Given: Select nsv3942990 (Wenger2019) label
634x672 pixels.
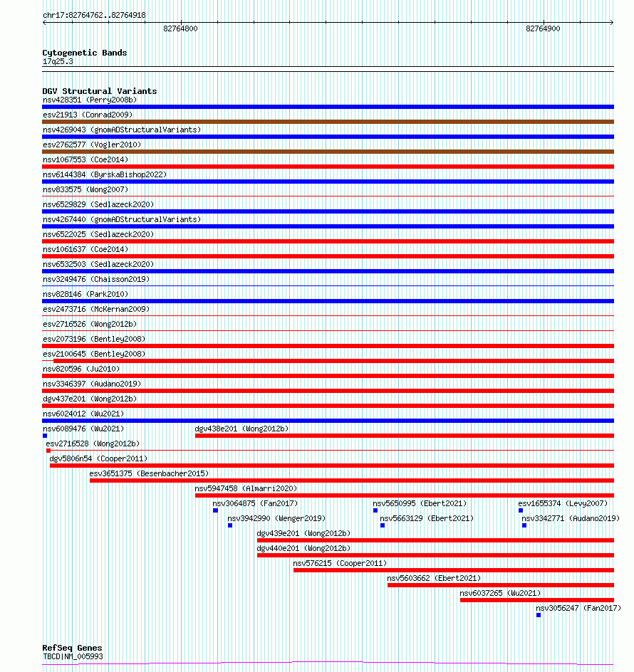Looking at the screenshot, I should click(x=276, y=518).
